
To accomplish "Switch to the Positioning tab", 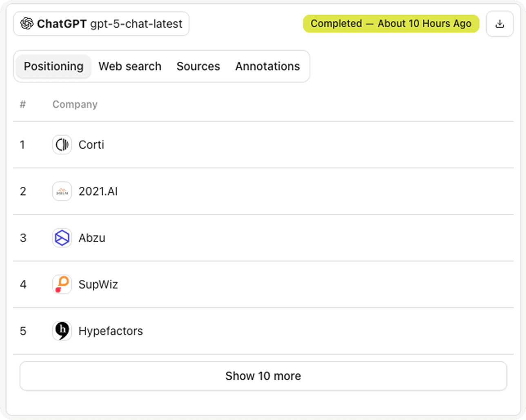I will (x=53, y=66).
